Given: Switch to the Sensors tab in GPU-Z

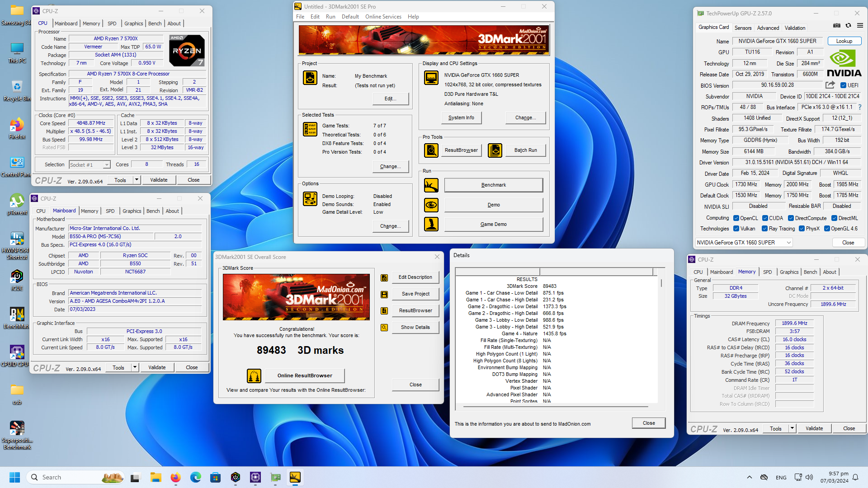Looking at the screenshot, I should tap(743, 28).
